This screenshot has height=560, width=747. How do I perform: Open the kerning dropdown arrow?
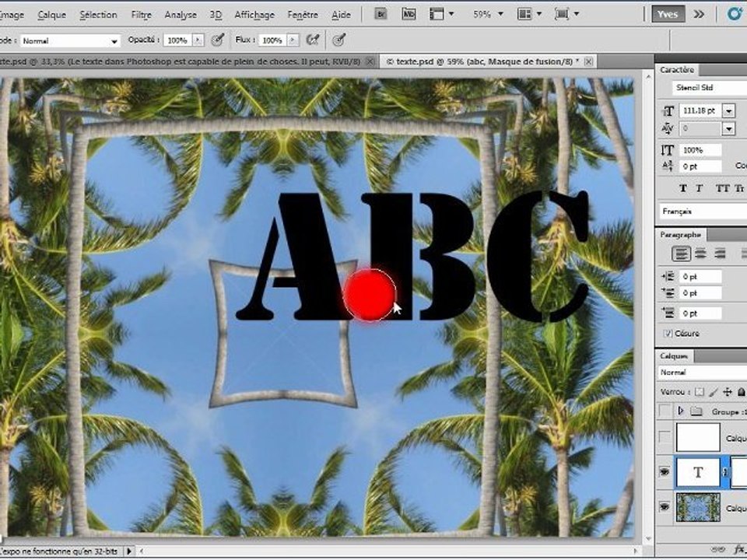729,128
